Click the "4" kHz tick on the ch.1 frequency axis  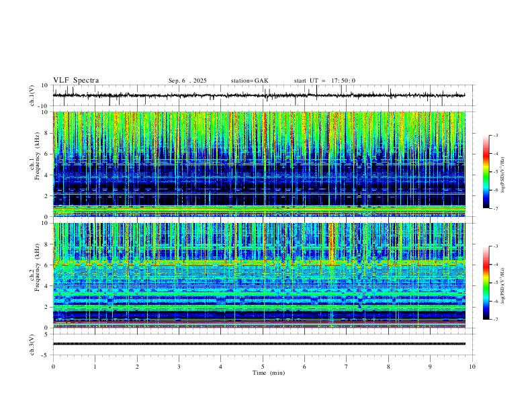[47, 175]
